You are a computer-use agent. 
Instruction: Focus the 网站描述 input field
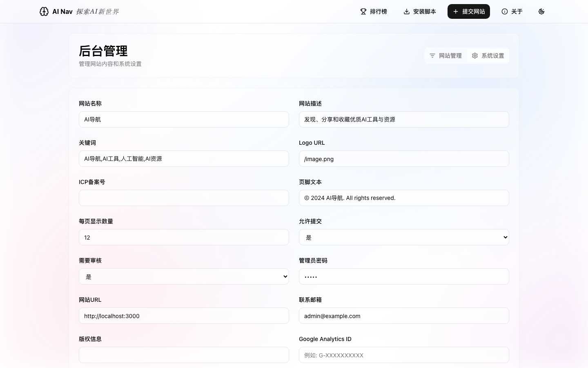[x=404, y=119]
